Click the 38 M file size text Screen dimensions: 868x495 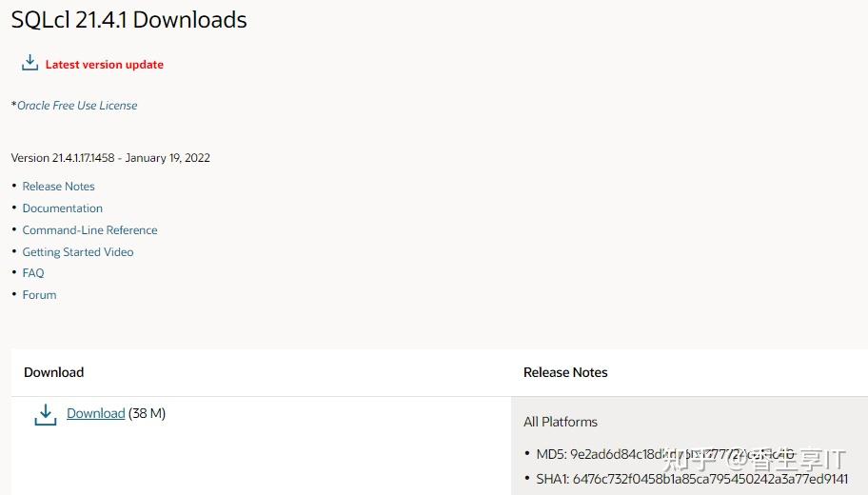pos(148,413)
